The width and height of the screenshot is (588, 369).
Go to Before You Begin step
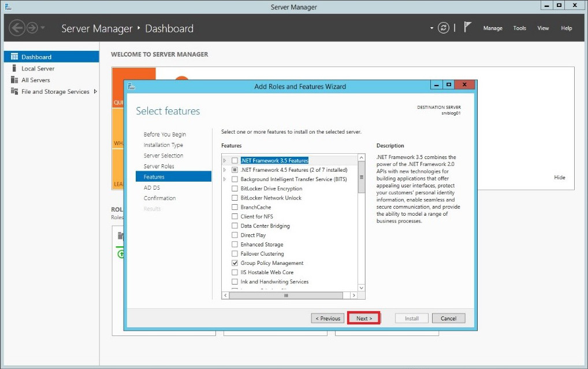click(x=165, y=134)
